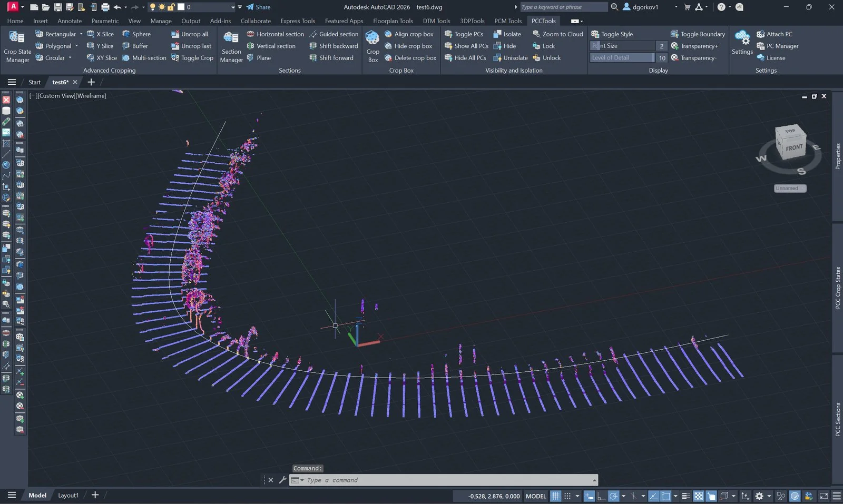Select the Circular crop tool

(50, 58)
